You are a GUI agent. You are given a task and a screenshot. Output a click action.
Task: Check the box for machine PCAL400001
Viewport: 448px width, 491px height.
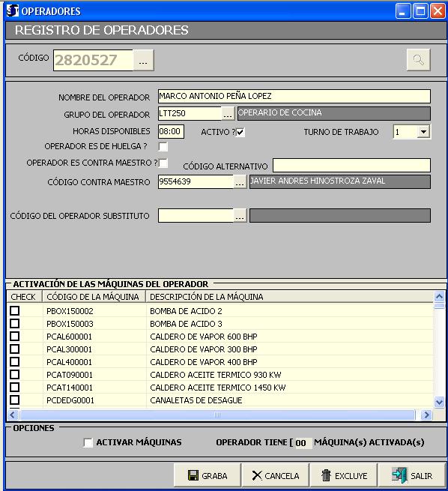(x=15, y=361)
